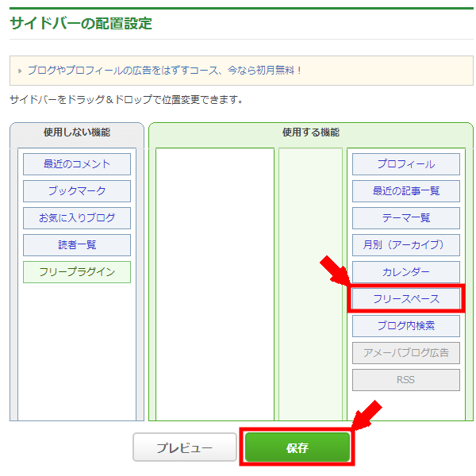Select the ブログ内検索 module

[x=406, y=326]
